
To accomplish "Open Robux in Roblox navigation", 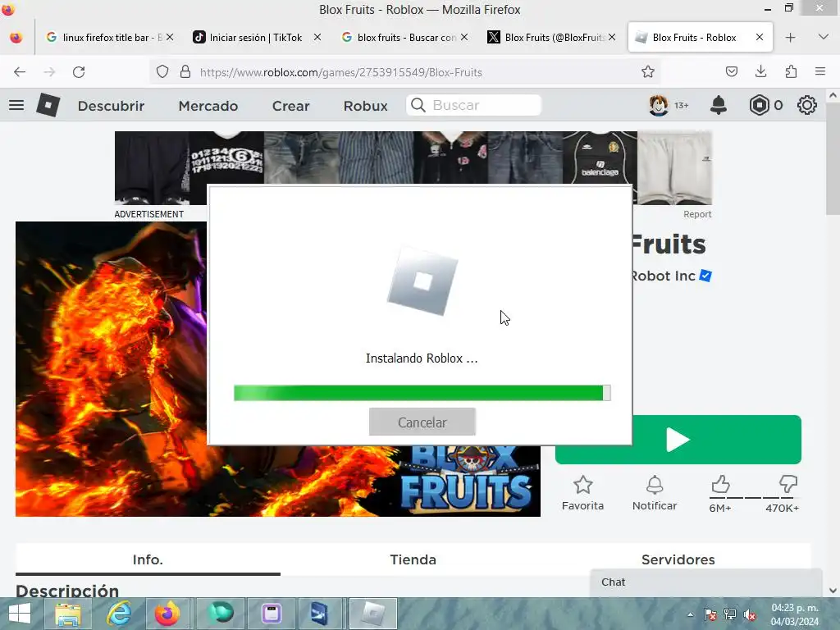I will pyautogui.click(x=365, y=106).
